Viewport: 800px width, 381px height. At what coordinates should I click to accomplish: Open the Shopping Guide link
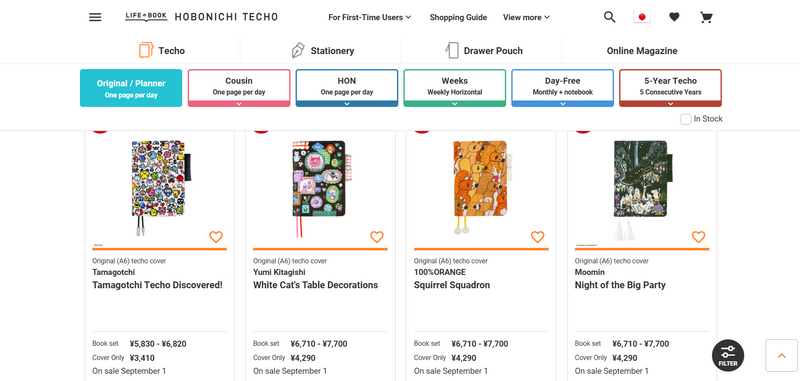[x=458, y=17]
